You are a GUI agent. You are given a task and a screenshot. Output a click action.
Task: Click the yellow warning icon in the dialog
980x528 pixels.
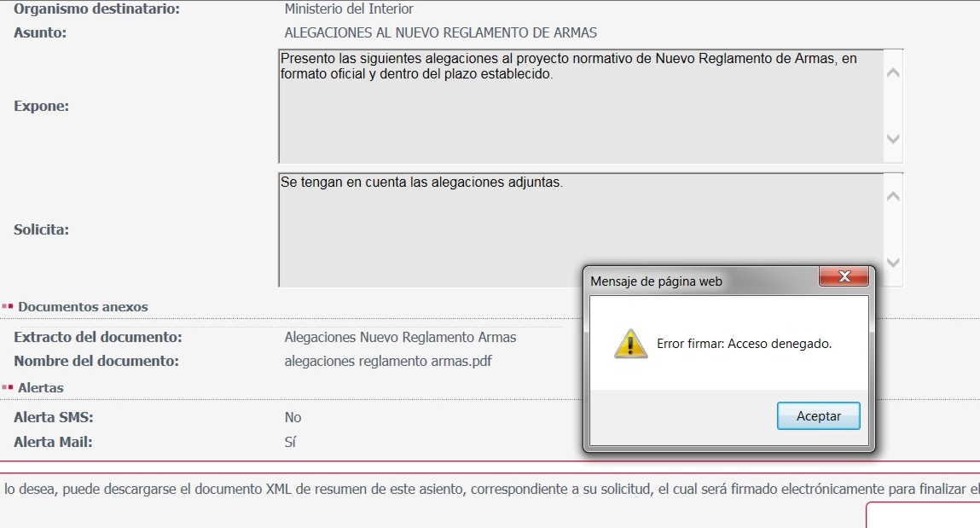click(631, 343)
